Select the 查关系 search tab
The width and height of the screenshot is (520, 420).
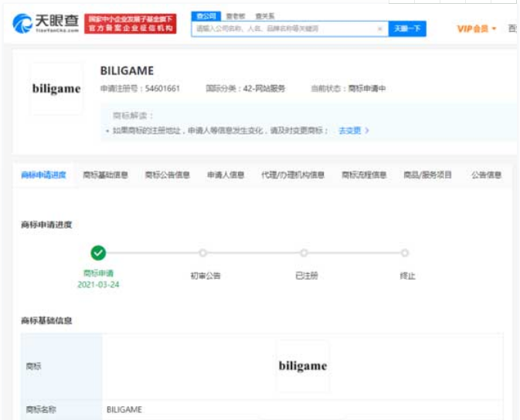click(265, 16)
